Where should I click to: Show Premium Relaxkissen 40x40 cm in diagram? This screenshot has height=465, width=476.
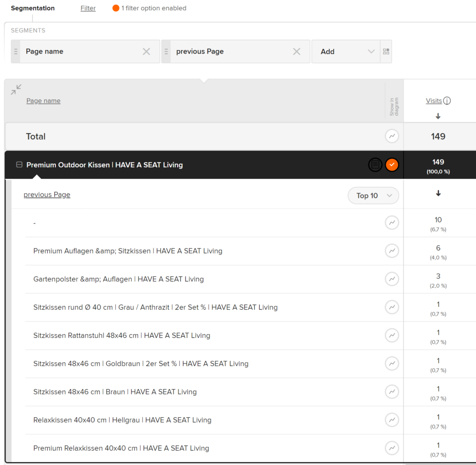392,448
